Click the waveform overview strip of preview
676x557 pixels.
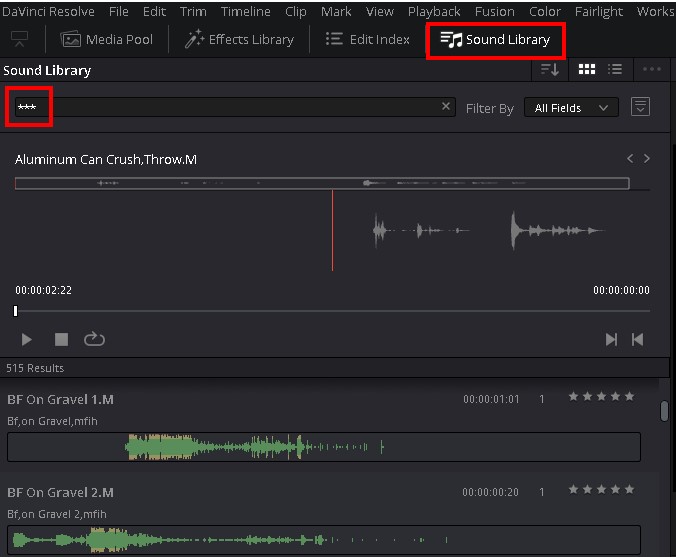(322, 183)
